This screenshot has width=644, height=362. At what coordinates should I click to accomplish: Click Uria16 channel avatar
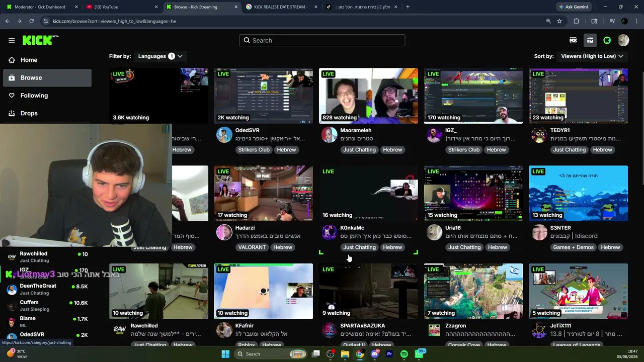coord(434,232)
